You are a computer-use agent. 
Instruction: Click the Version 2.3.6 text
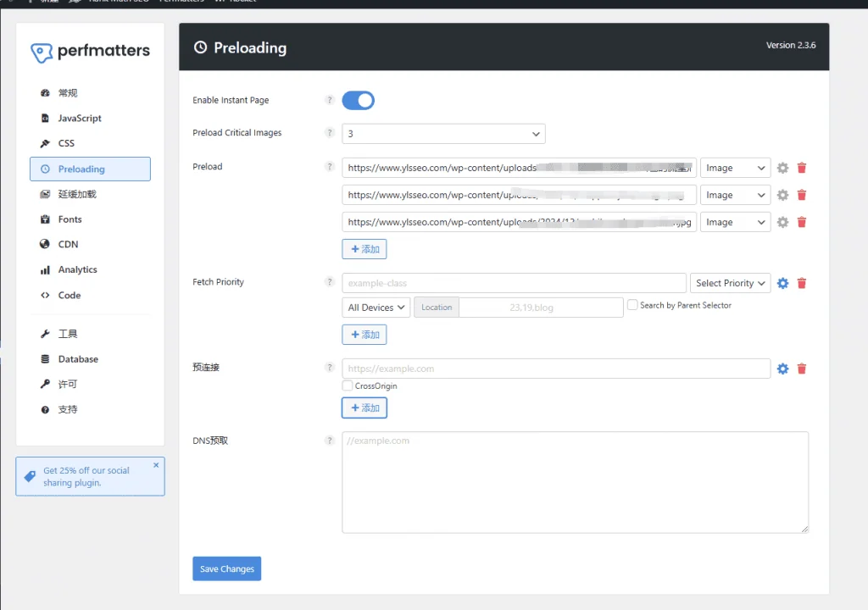tap(791, 46)
